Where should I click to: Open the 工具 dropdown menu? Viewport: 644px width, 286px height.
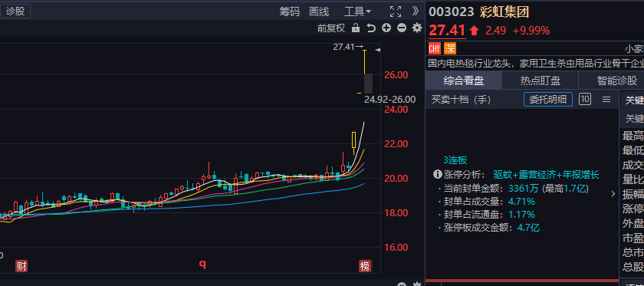(x=357, y=12)
